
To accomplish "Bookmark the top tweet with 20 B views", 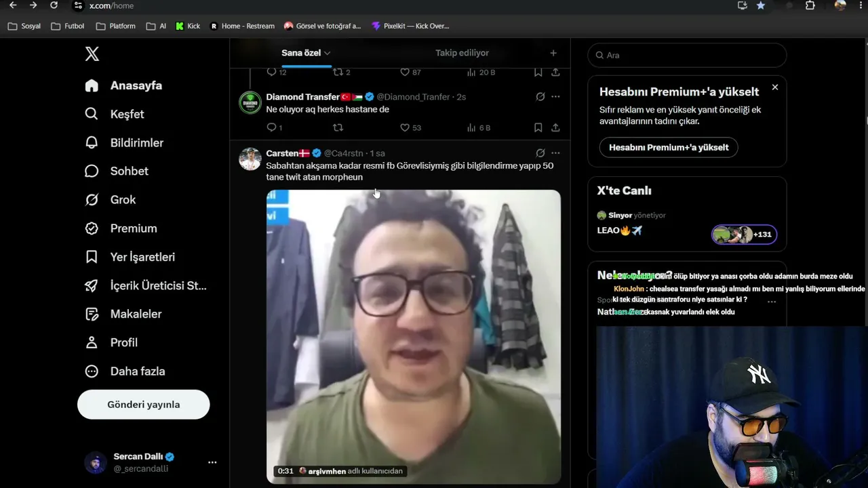I will (x=538, y=72).
